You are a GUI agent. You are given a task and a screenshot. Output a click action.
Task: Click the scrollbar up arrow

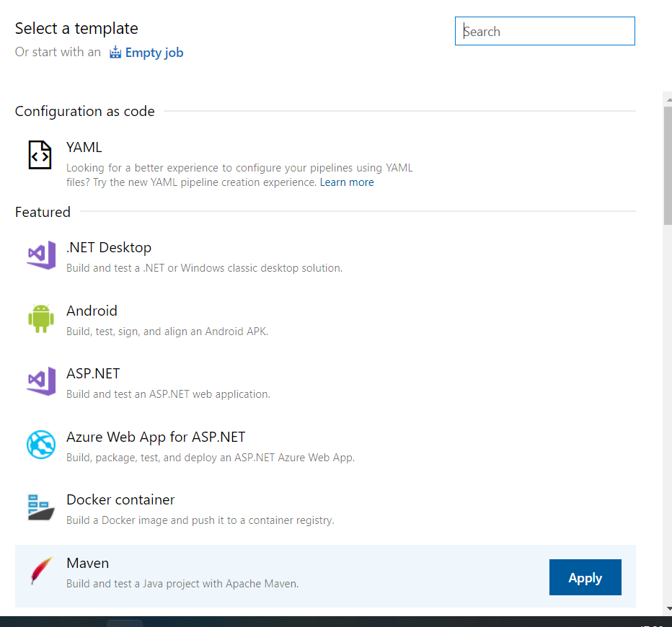(x=668, y=99)
